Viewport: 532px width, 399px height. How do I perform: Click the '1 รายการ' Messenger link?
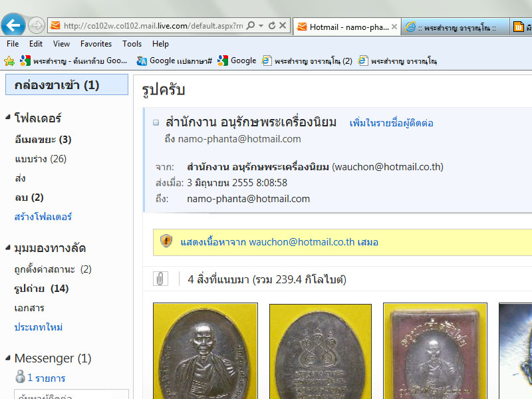46,378
